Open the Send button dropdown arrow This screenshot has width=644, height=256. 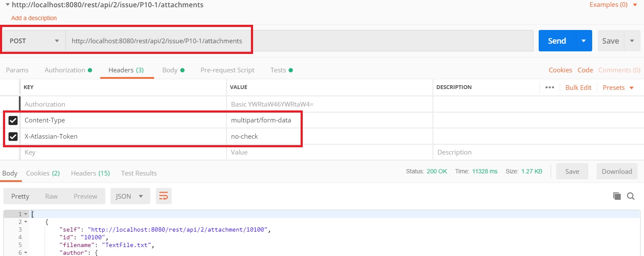pyautogui.click(x=584, y=41)
